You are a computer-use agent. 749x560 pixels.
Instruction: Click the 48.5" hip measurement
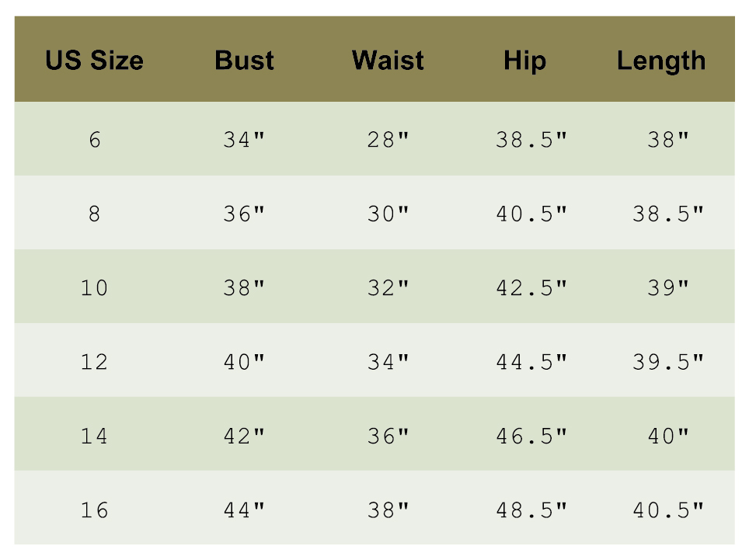pos(531,510)
